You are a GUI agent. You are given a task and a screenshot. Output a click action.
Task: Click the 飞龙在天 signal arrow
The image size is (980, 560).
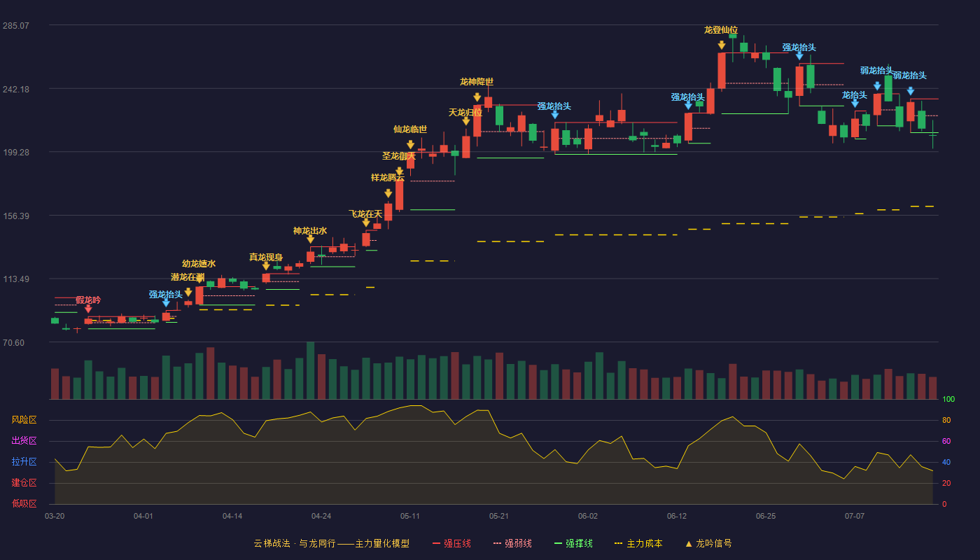click(366, 223)
